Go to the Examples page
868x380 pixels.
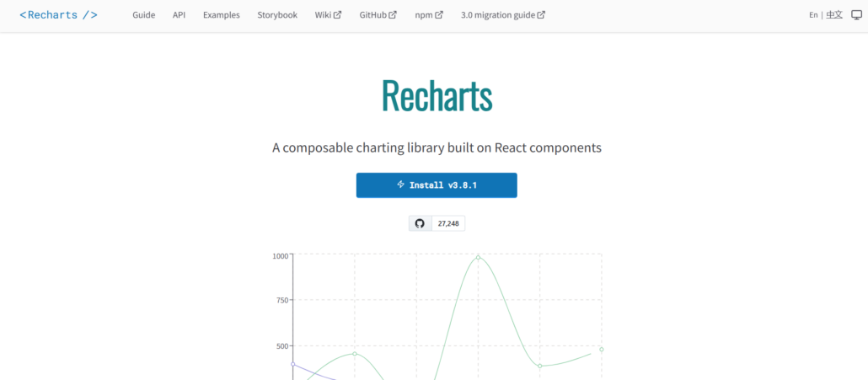tap(222, 15)
